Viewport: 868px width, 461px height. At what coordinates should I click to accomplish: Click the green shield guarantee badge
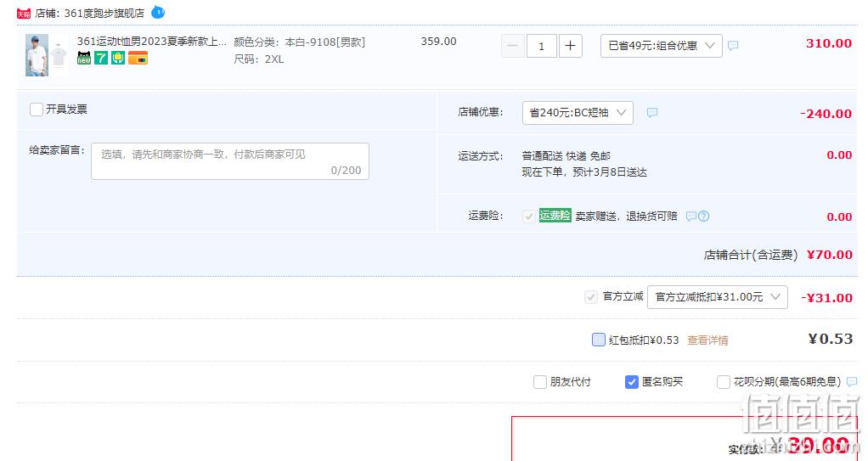click(x=118, y=58)
